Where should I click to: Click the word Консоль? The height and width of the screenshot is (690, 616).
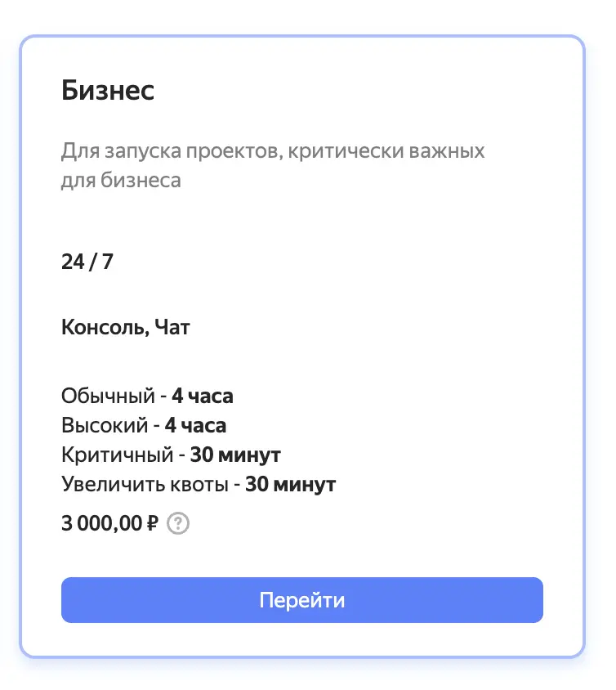click(104, 329)
